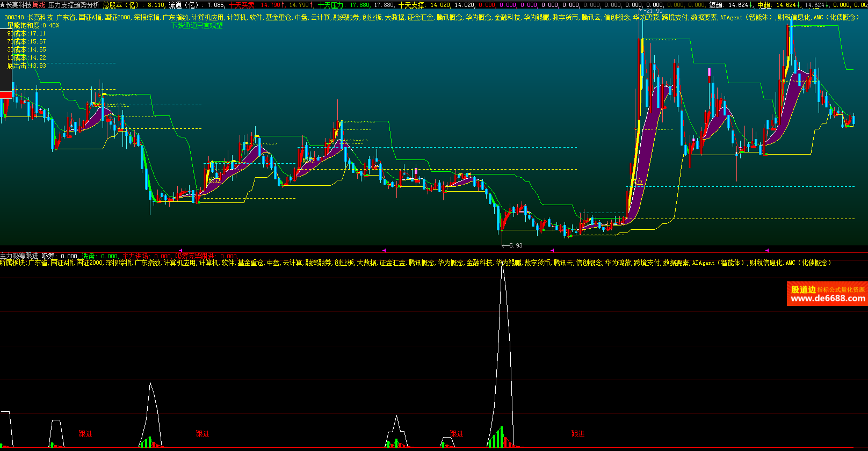Click the star icon before 长亮科技
The width and height of the screenshot is (868, 451).
(x=3, y=5)
